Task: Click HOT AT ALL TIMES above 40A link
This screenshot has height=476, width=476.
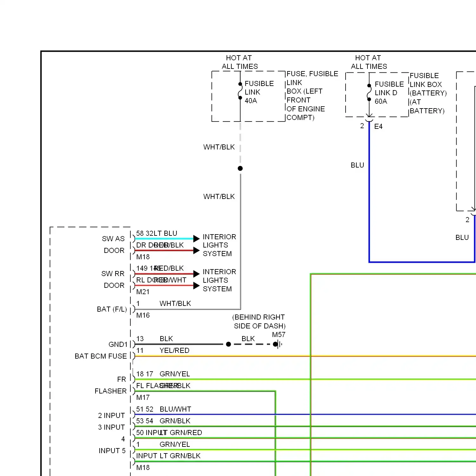Action: 240,62
